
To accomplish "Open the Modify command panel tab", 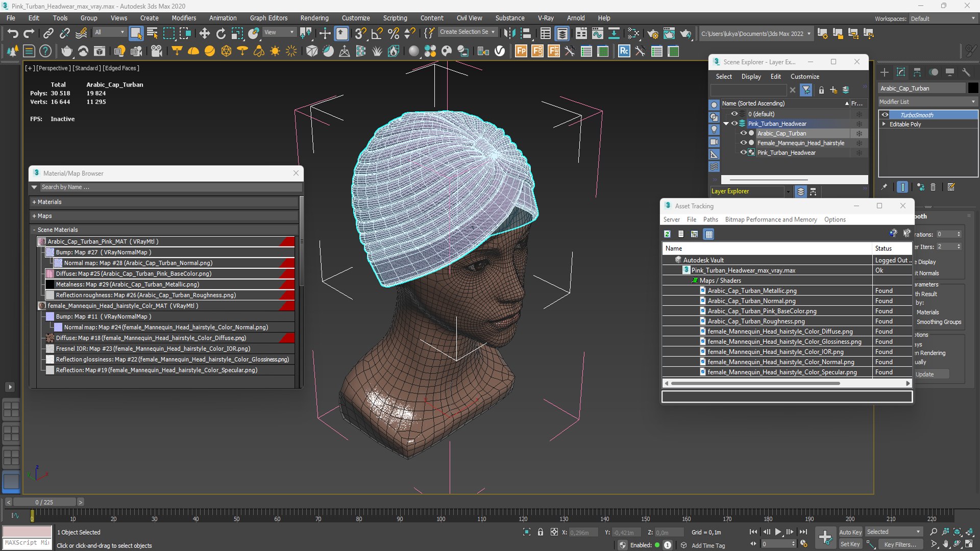I will (901, 72).
